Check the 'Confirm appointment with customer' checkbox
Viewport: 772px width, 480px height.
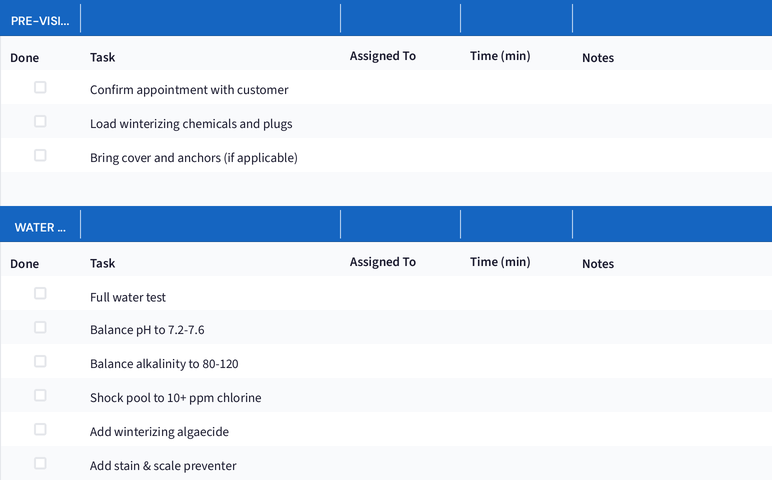tap(40, 88)
